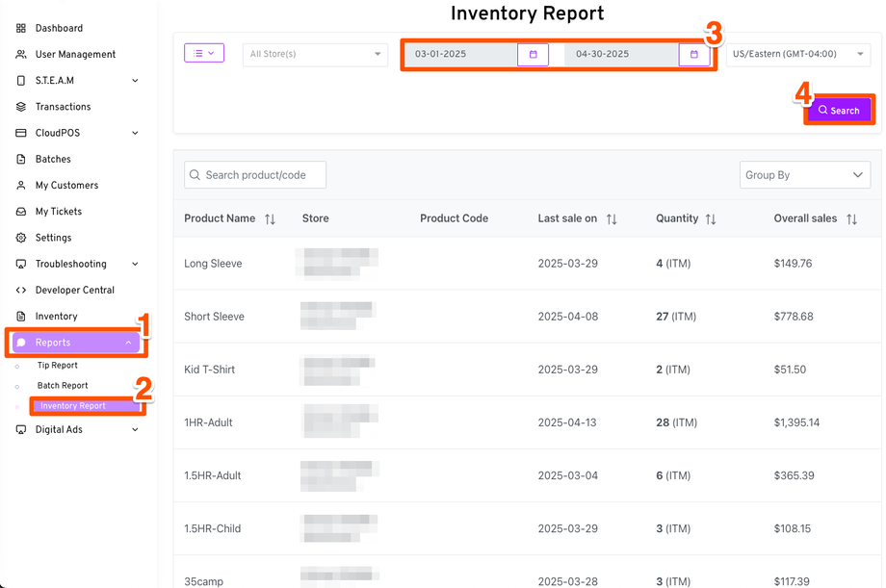Toggle sort on Overall sales column

[x=851, y=219]
